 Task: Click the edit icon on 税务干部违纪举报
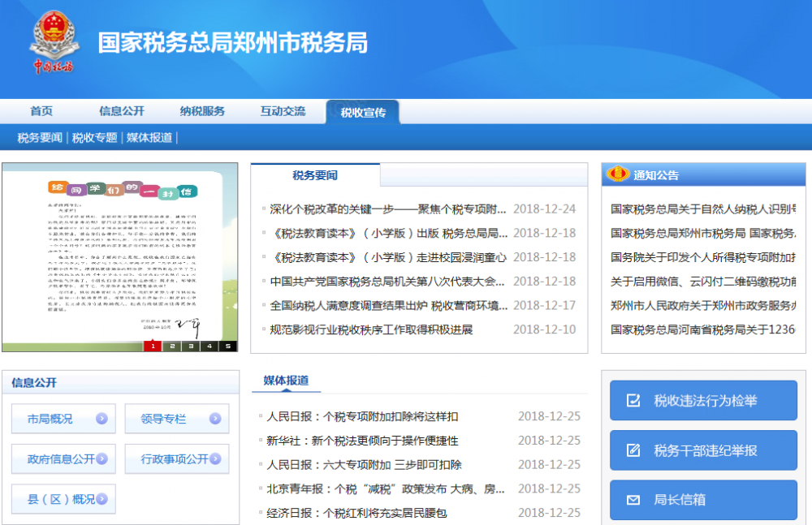click(x=633, y=450)
